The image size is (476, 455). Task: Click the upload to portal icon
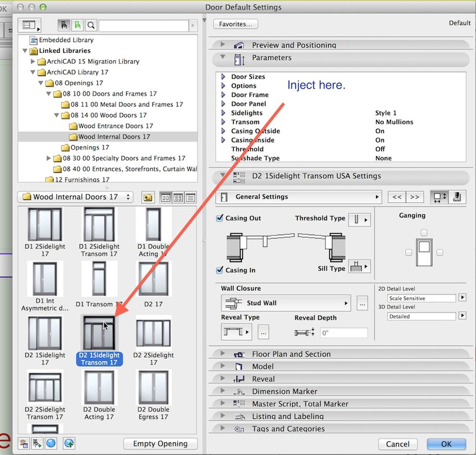tap(69, 443)
